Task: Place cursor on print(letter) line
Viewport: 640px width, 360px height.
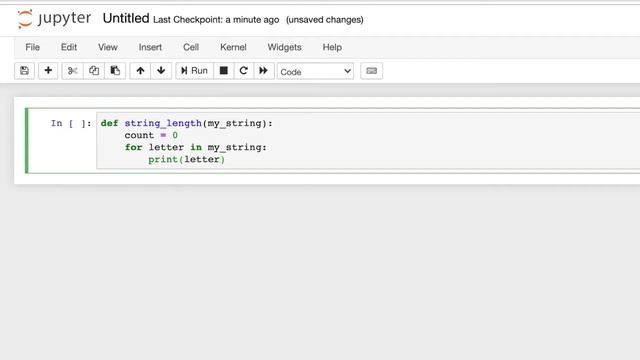Action: [187, 159]
